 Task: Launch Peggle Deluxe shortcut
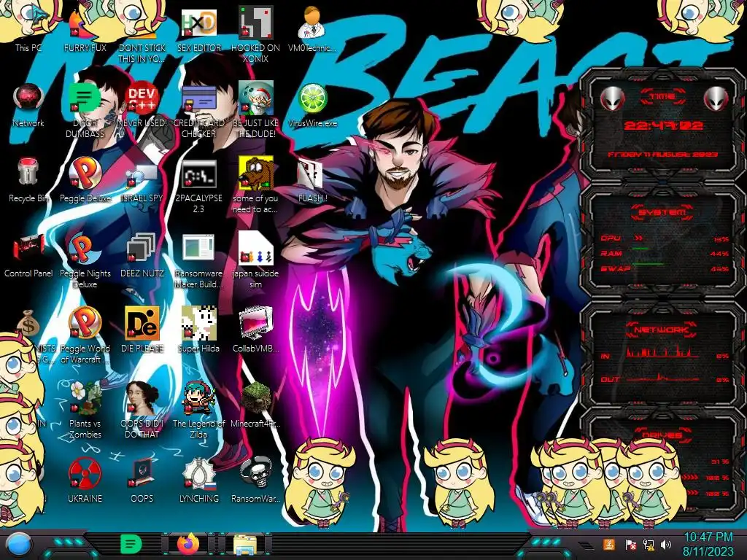85,179
